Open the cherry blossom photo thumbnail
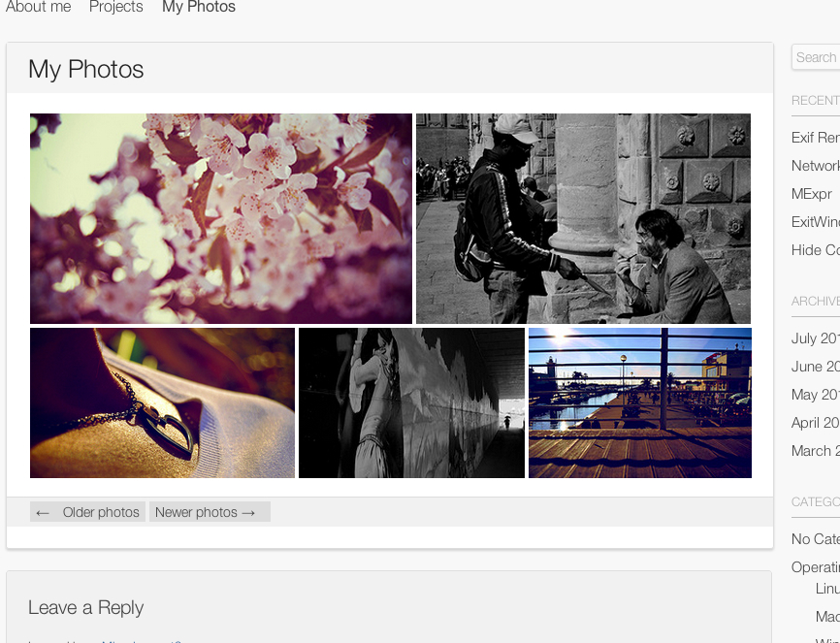The height and width of the screenshot is (643, 840). 221,218
